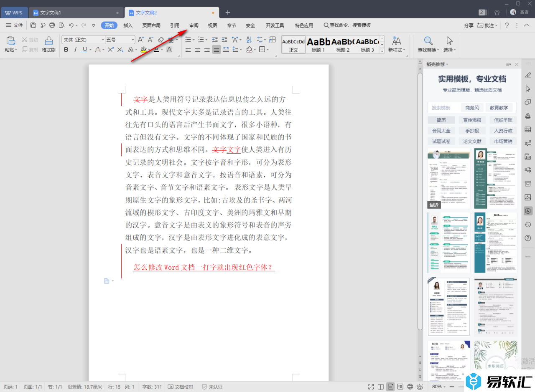Switch to outline view icon in status bar
Image resolution: width=535 pixels, height=392 pixels.
tap(400, 387)
